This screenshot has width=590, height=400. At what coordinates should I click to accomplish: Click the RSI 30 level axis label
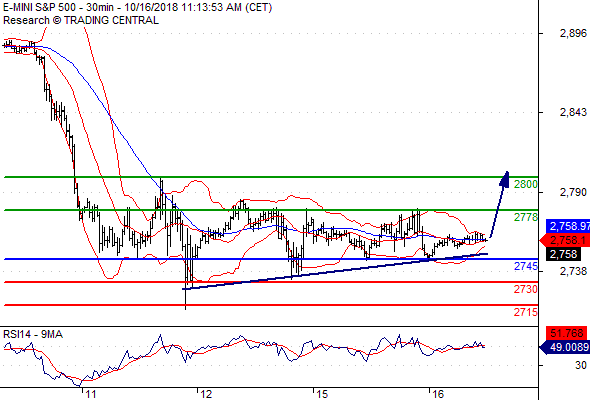coord(581,365)
